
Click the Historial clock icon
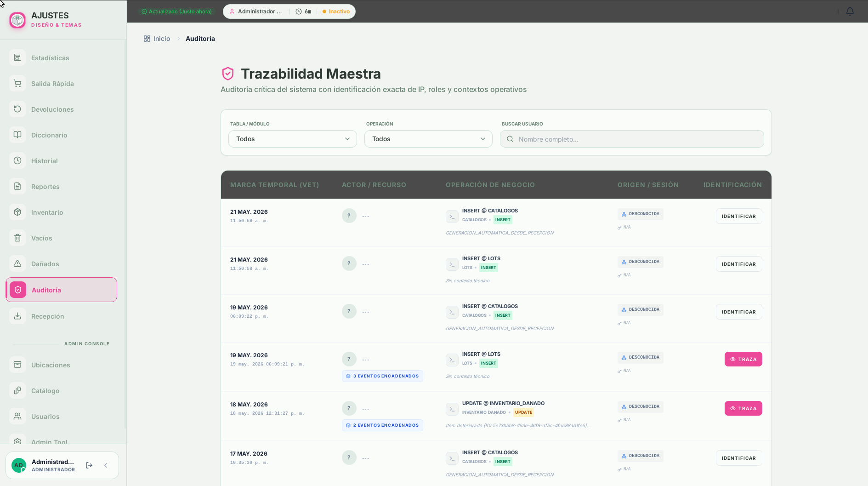click(x=17, y=161)
